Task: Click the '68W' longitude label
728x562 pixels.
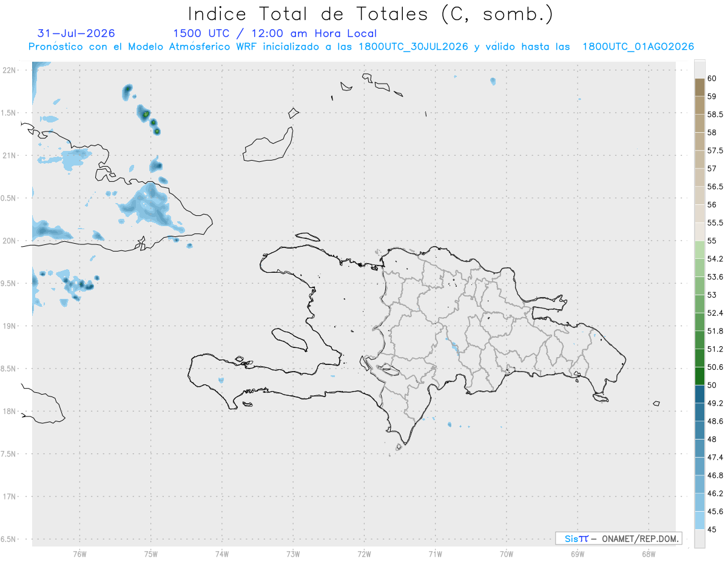Action: pyautogui.click(x=648, y=554)
